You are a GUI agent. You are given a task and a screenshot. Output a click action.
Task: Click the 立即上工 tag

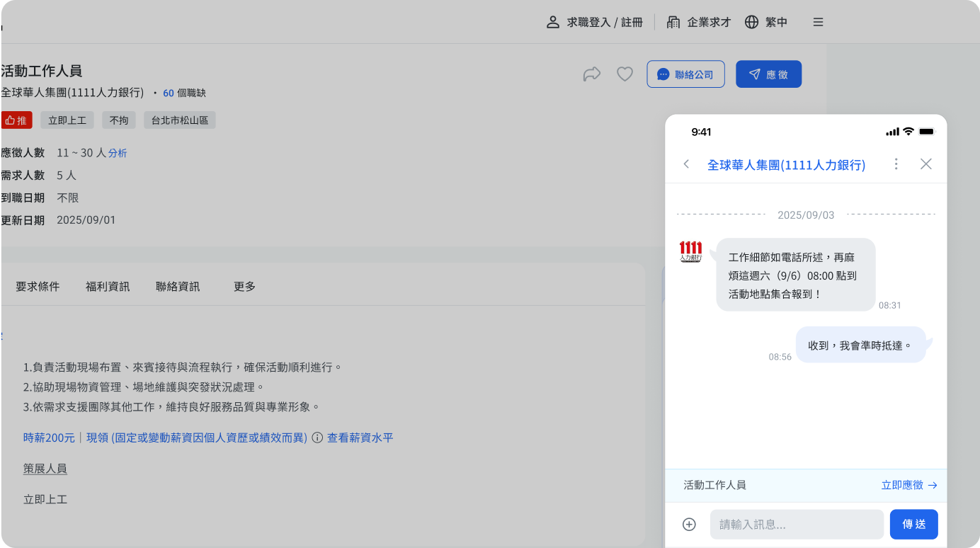[67, 120]
